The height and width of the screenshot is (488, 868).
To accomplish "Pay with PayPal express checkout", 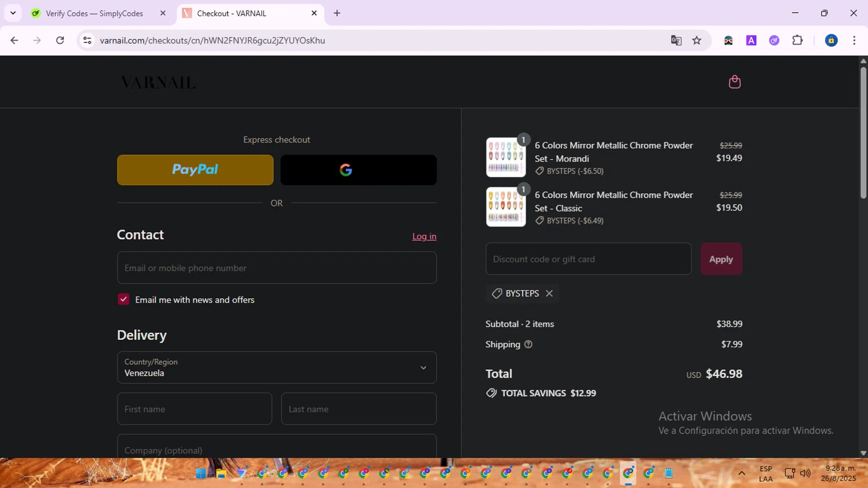I will 195,170.
